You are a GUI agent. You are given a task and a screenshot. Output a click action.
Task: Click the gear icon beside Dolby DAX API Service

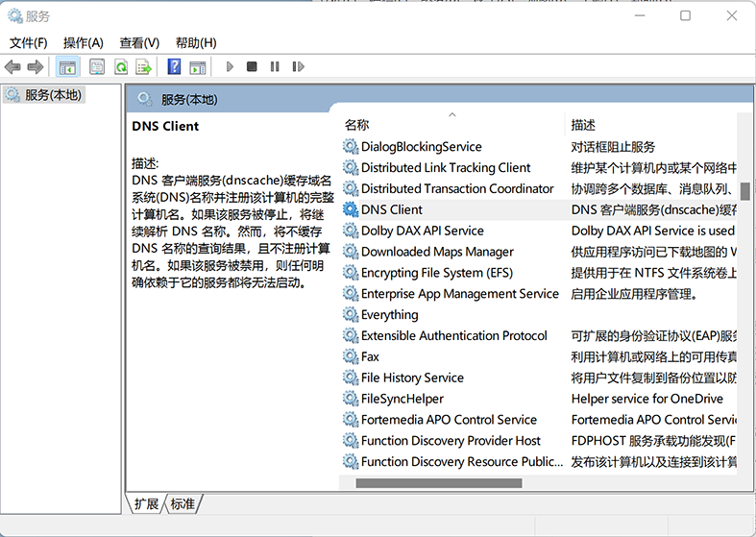[351, 231]
